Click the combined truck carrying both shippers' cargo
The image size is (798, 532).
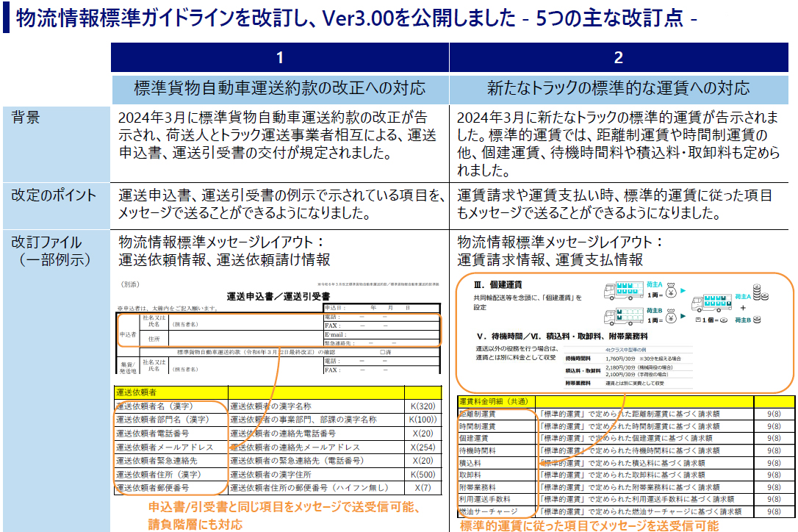(x=711, y=303)
